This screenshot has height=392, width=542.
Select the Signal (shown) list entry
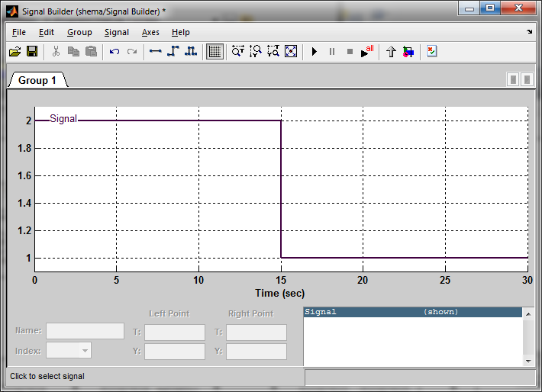pyautogui.click(x=413, y=312)
